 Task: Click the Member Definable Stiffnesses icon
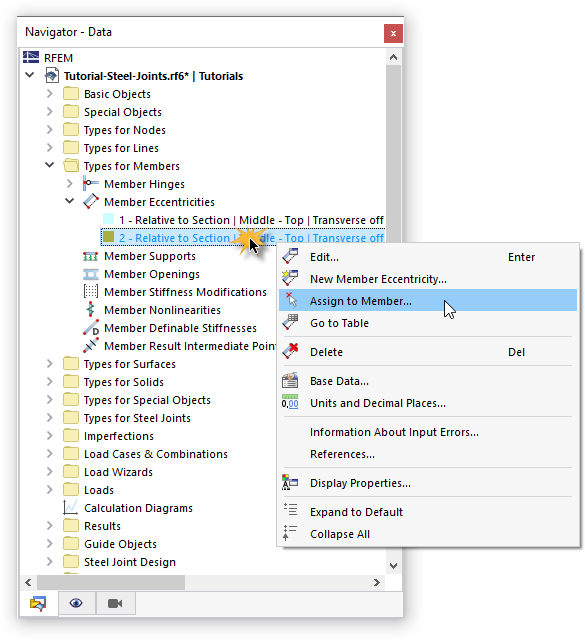point(90,328)
